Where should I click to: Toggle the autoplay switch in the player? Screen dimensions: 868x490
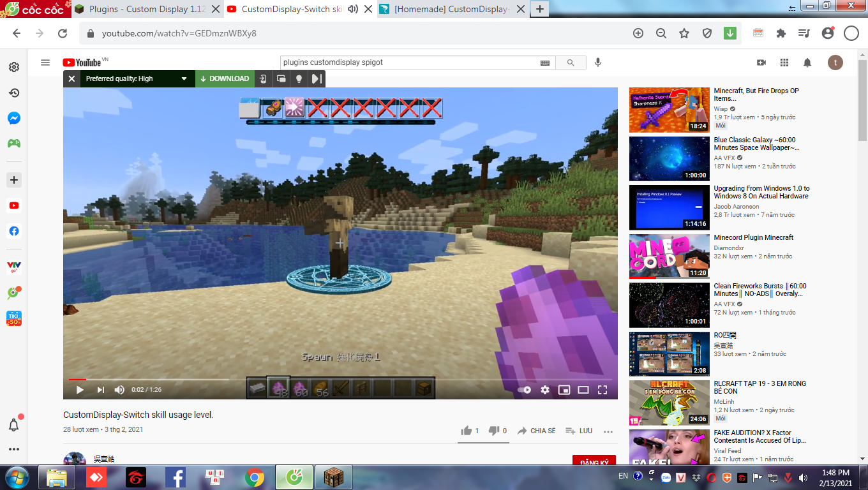pyautogui.click(x=524, y=389)
